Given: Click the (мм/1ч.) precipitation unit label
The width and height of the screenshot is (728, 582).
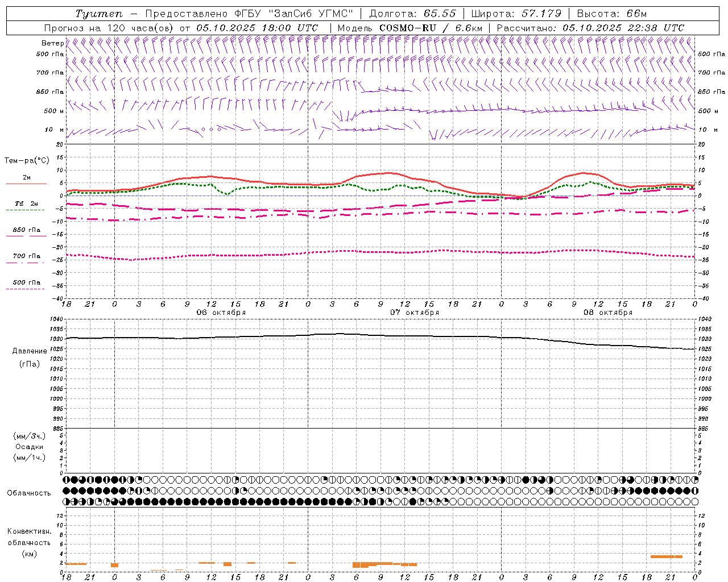Looking at the screenshot, I should (x=30, y=458).
